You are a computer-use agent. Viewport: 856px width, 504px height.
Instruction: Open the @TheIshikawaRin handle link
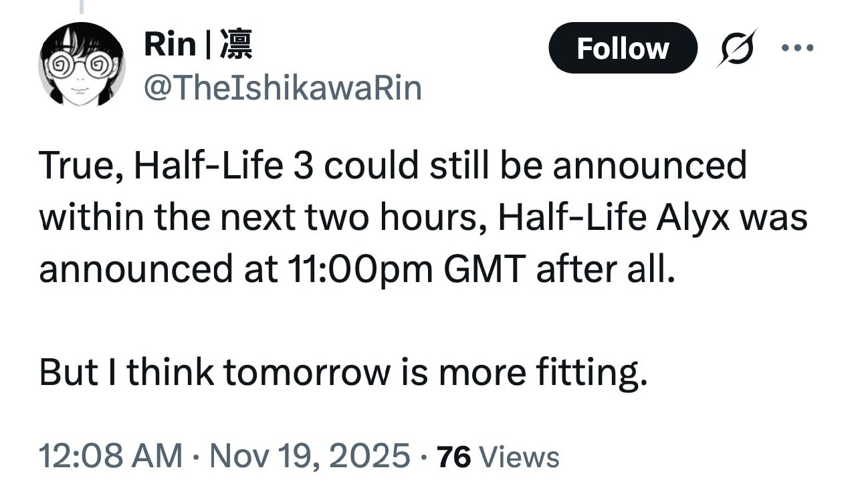pyautogui.click(x=283, y=88)
